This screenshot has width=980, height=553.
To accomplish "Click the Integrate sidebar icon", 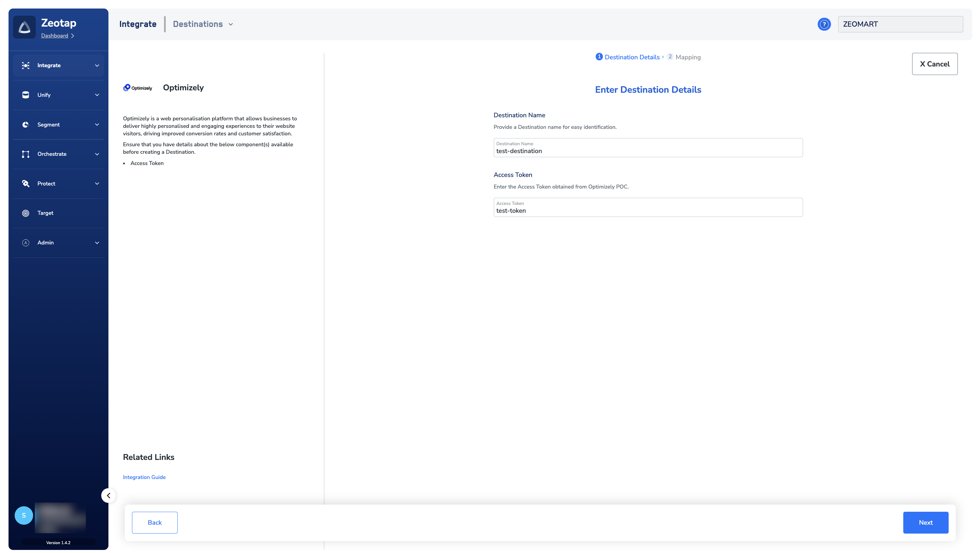I will [26, 65].
